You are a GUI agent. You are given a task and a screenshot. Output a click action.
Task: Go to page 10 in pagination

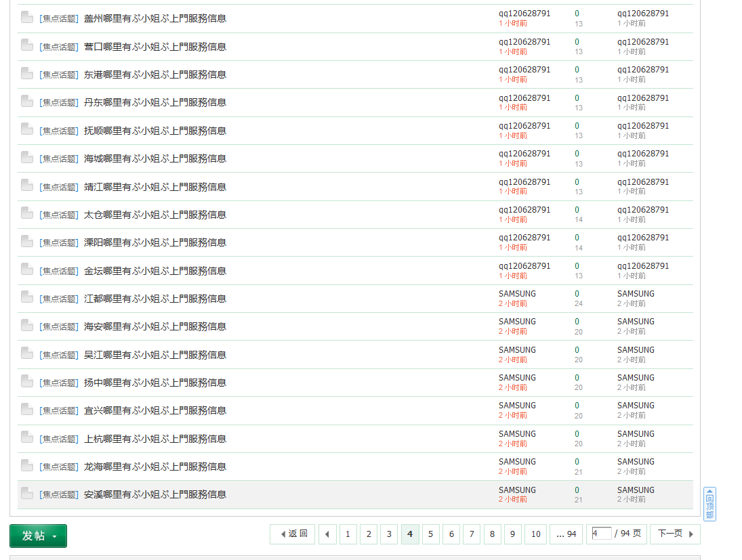click(x=535, y=534)
